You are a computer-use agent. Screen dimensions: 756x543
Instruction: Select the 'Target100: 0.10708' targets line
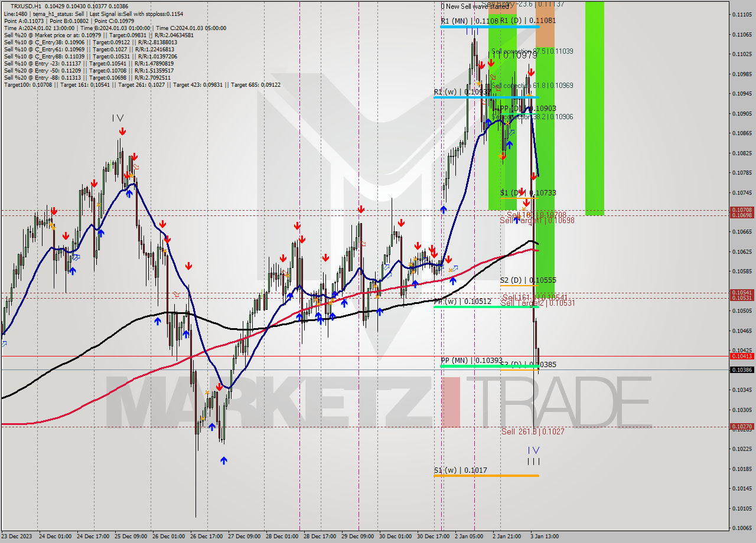tap(142, 84)
